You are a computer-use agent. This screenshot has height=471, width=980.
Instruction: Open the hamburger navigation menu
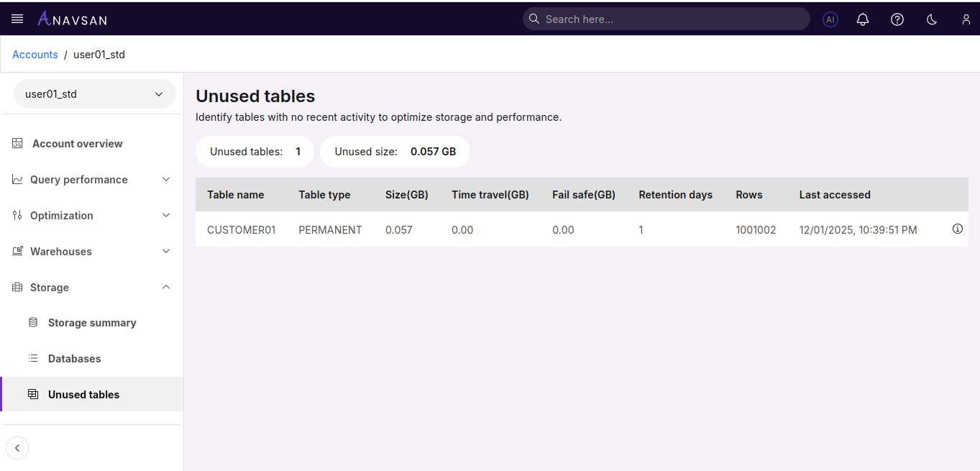[17, 19]
